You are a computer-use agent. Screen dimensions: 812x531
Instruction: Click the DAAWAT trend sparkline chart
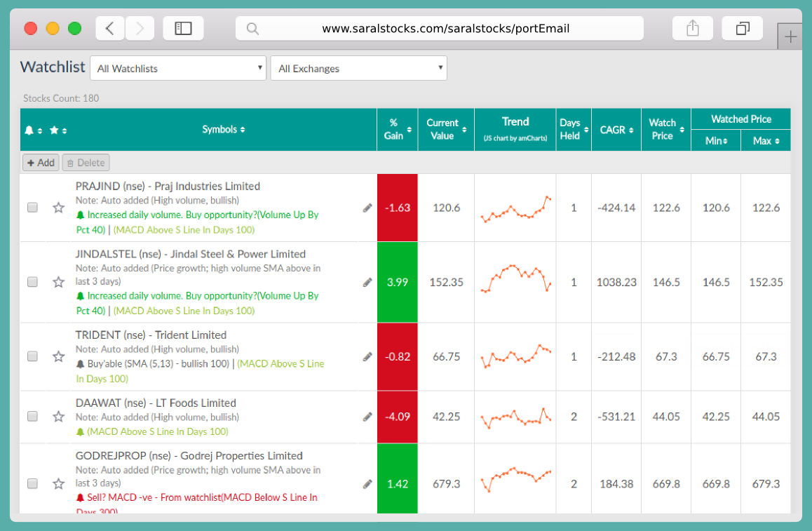(x=515, y=417)
